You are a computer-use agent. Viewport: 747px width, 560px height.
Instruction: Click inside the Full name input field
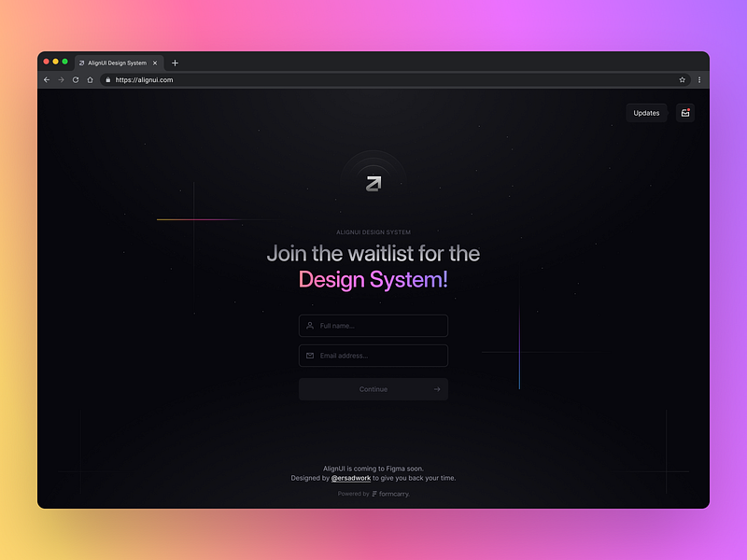[373, 326]
